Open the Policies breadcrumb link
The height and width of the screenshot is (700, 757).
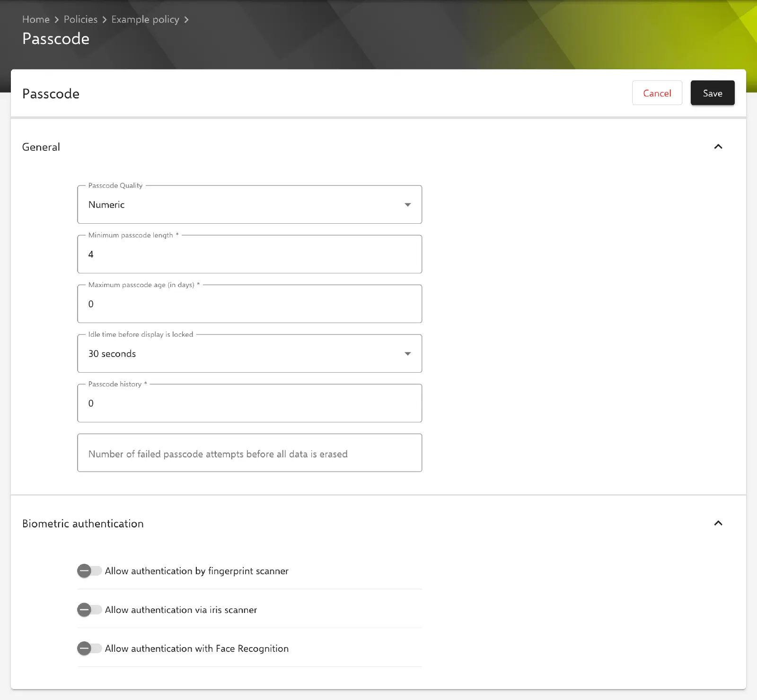[x=80, y=19]
